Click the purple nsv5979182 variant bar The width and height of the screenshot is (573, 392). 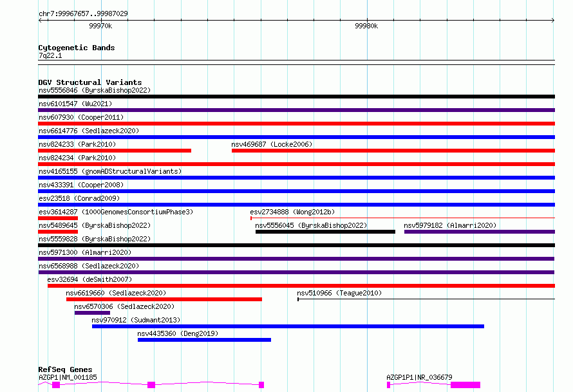(480, 232)
